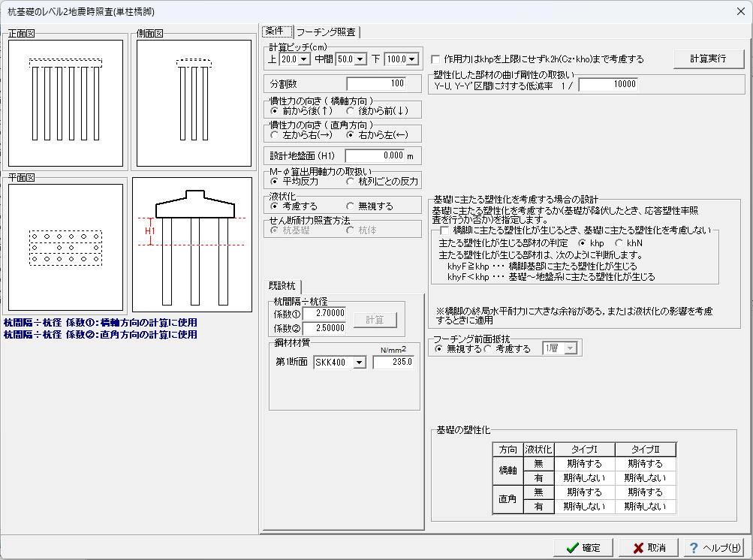The height and width of the screenshot is (560, 753).
Task: Open the フーチング照査 tab
Action: 326,32
